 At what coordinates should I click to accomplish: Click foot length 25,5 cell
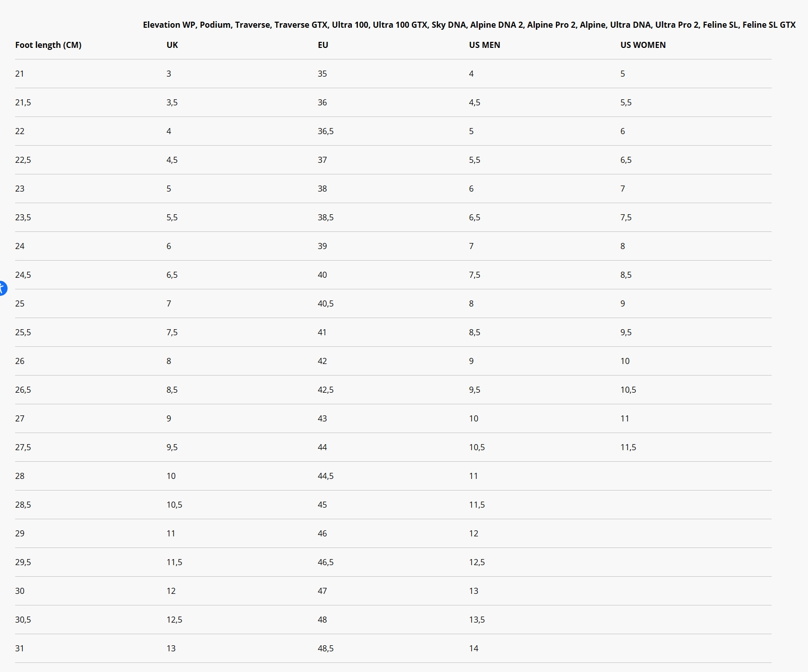point(23,332)
